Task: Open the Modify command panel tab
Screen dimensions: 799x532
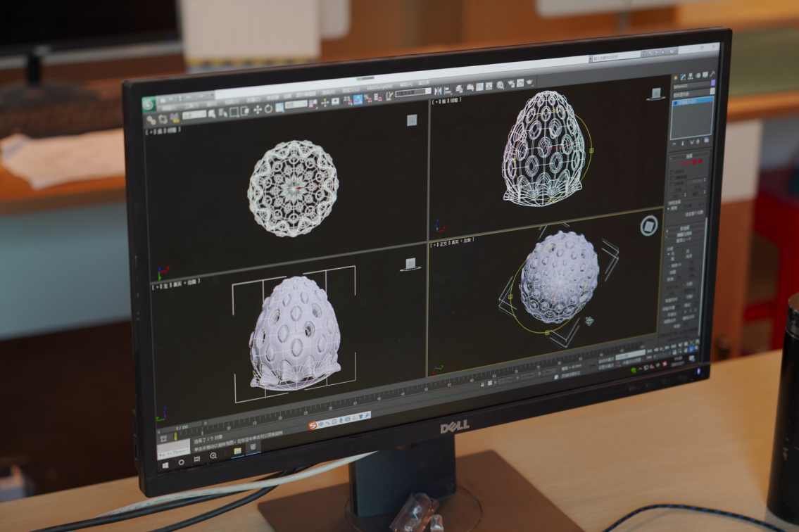Action: click(x=683, y=77)
